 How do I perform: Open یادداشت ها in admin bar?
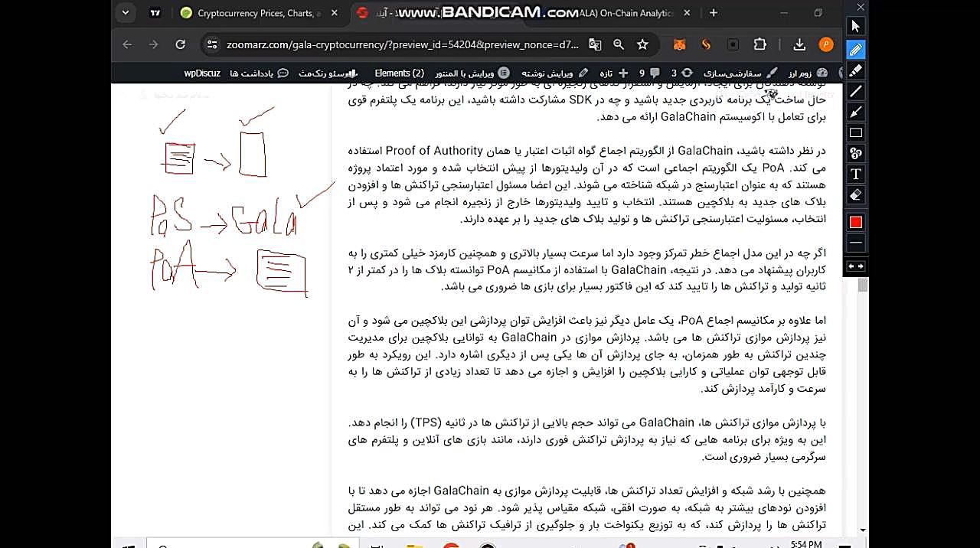[x=259, y=73]
